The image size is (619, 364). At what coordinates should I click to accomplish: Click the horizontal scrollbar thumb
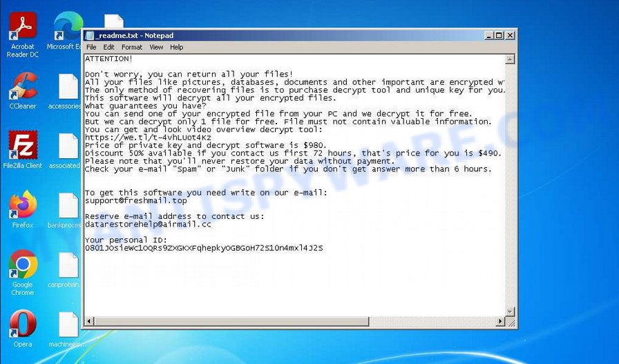231,321
